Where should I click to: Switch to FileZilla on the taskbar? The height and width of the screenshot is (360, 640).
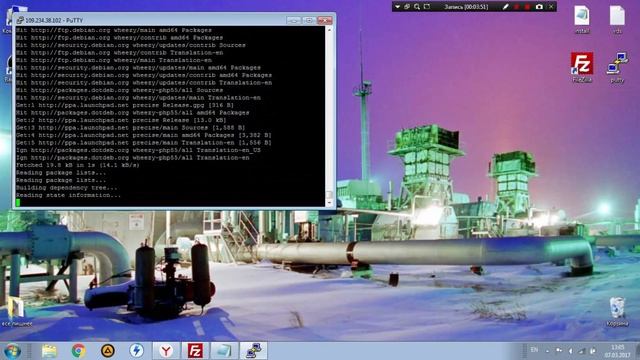coord(195,351)
